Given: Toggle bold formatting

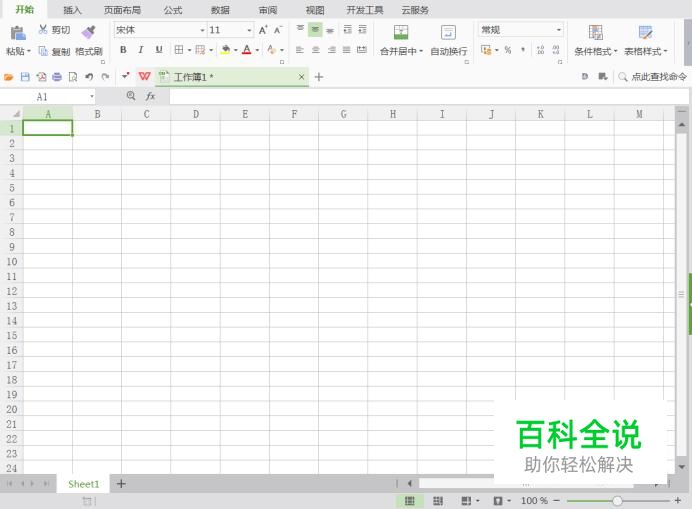Looking at the screenshot, I should (123, 50).
